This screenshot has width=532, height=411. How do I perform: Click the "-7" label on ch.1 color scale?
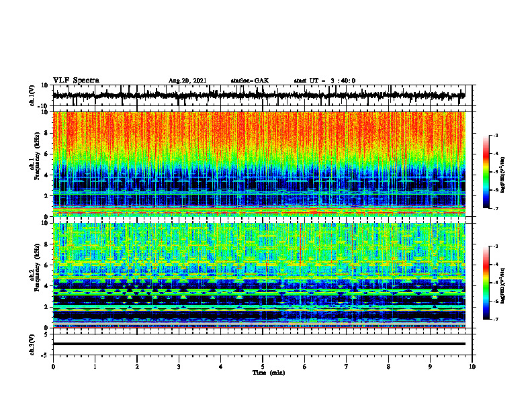pos(496,208)
